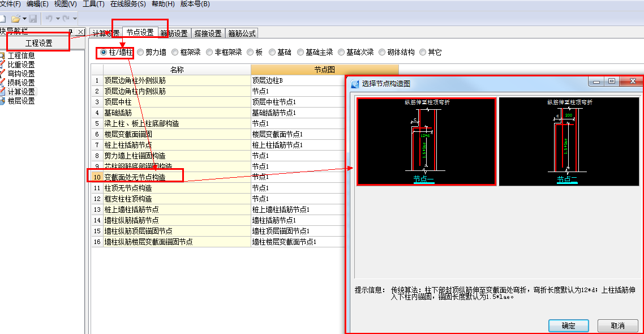Select 楼层设置 in the navigation tree

(22, 101)
